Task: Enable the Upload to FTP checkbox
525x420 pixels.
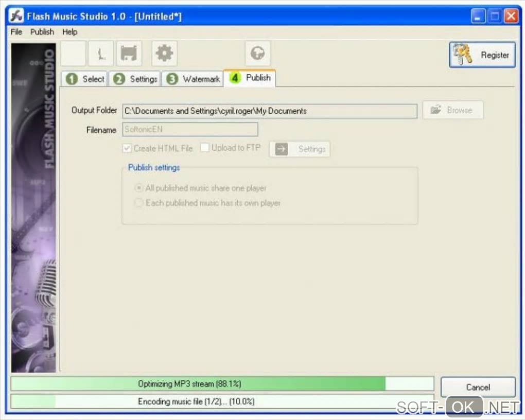Action: point(204,147)
